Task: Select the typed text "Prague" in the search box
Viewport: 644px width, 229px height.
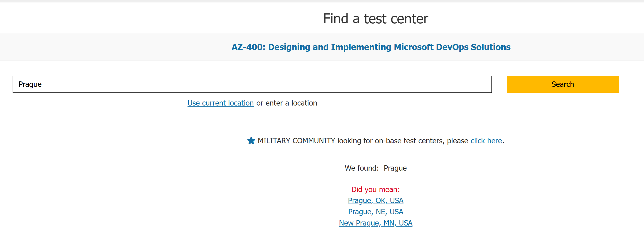Action: click(30, 84)
